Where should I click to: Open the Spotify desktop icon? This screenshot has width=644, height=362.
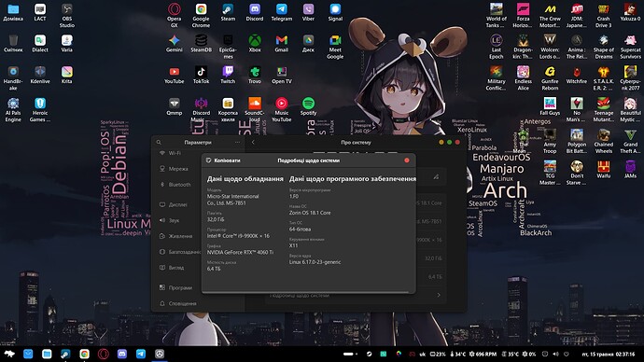(x=308, y=106)
